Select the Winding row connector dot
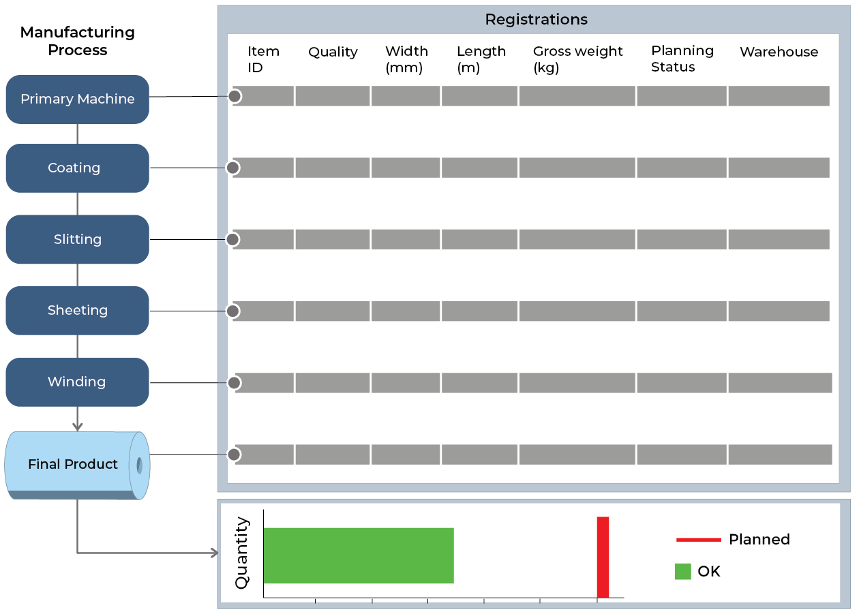Viewport: 859px width, 616px height. click(235, 383)
